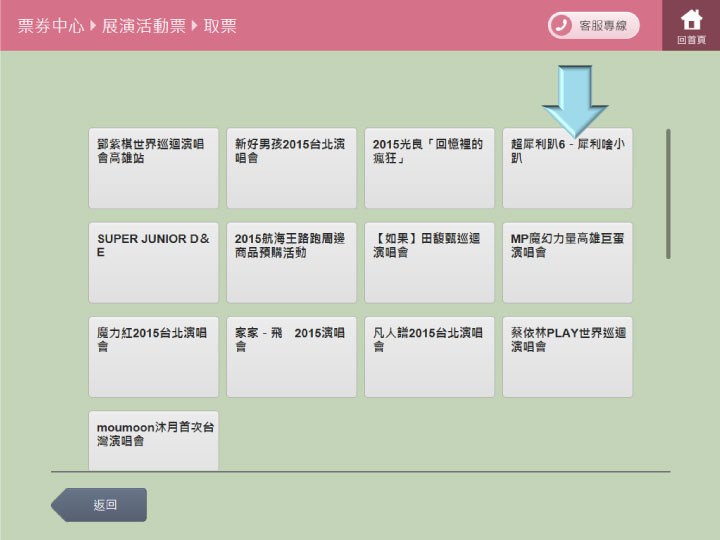720x540 pixels.
Task: Go to 展演活動票 breadcrumb
Action: pyautogui.click(x=144, y=26)
